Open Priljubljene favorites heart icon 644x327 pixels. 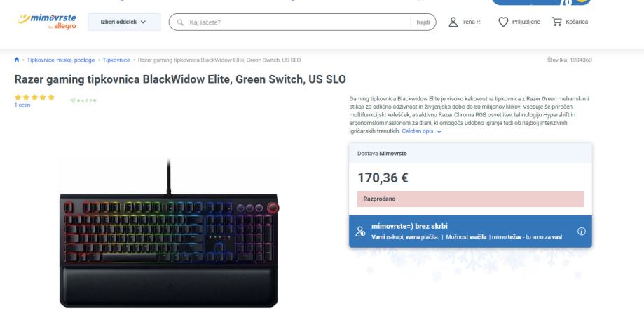pyautogui.click(x=503, y=22)
